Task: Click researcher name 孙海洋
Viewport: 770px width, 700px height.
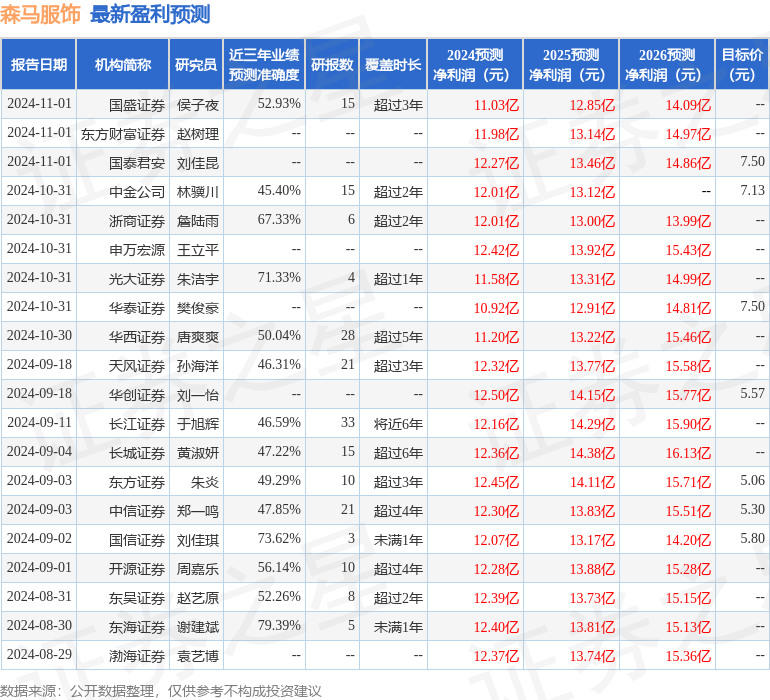Action: pyautogui.click(x=198, y=365)
